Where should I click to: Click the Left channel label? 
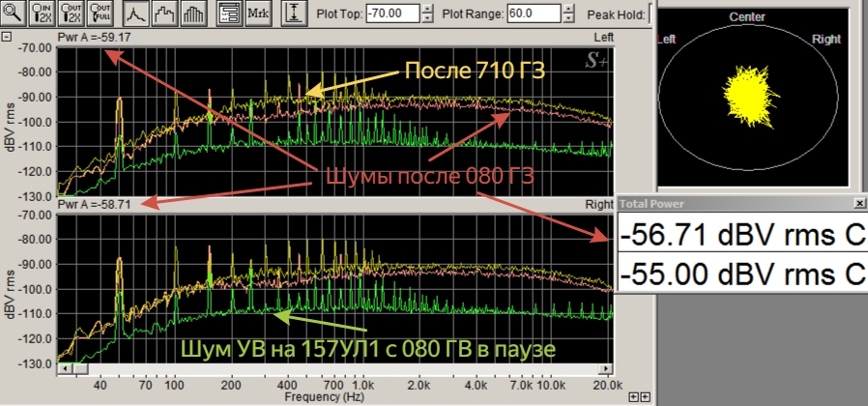point(604,37)
